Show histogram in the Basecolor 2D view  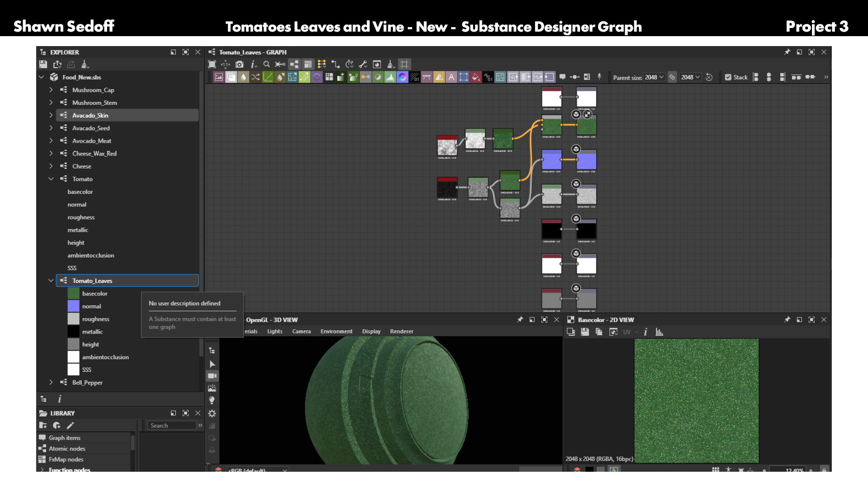[659, 332]
